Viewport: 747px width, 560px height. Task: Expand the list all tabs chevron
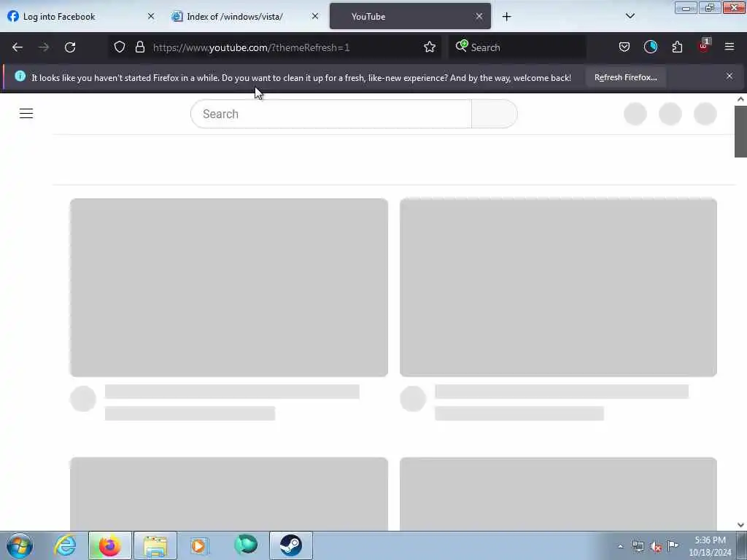(x=630, y=16)
